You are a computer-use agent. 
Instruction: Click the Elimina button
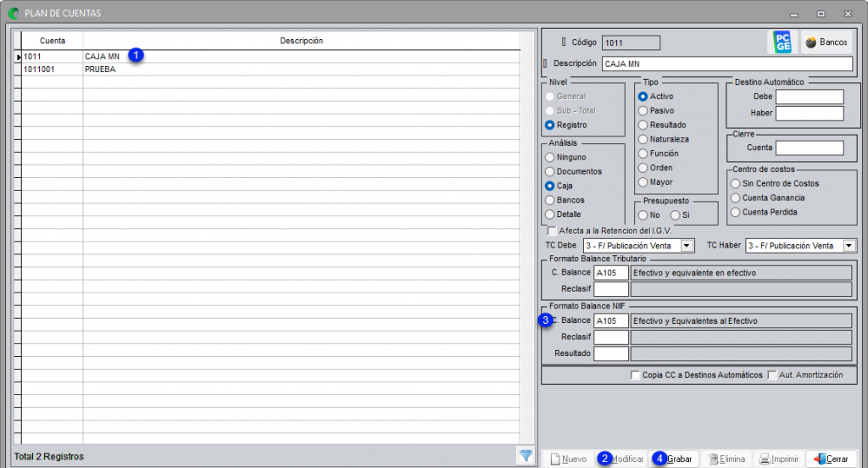tap(726, 460)
